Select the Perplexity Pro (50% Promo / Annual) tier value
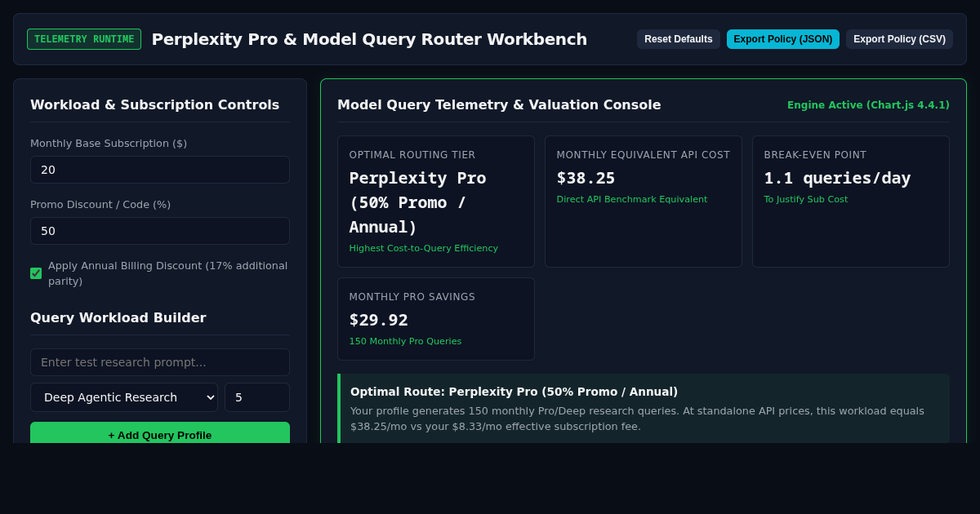The image size is (980, 514). 418,202
